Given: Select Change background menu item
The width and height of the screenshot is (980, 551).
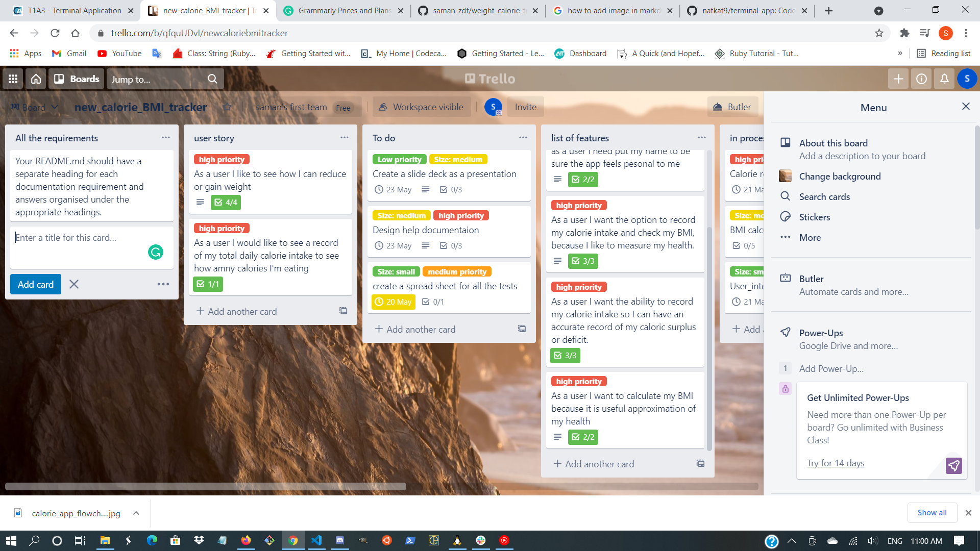Looking at the screenshot, I should click(840, 177).
